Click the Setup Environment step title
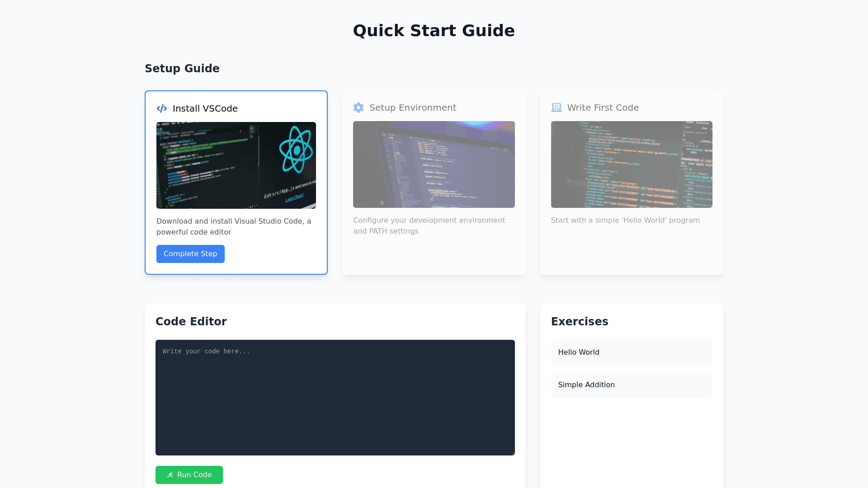 tap(413, 108)
